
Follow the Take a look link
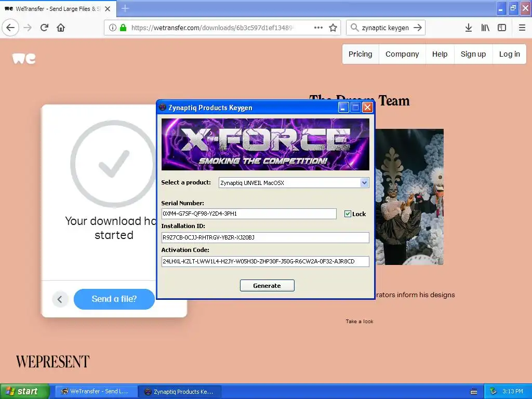360,321
